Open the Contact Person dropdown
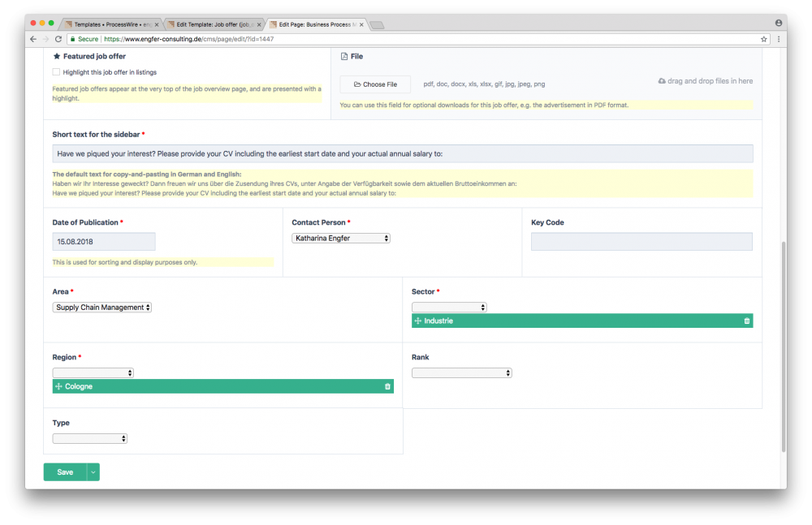The height and width of the screenshot is (525, 812). coord(341,239)
